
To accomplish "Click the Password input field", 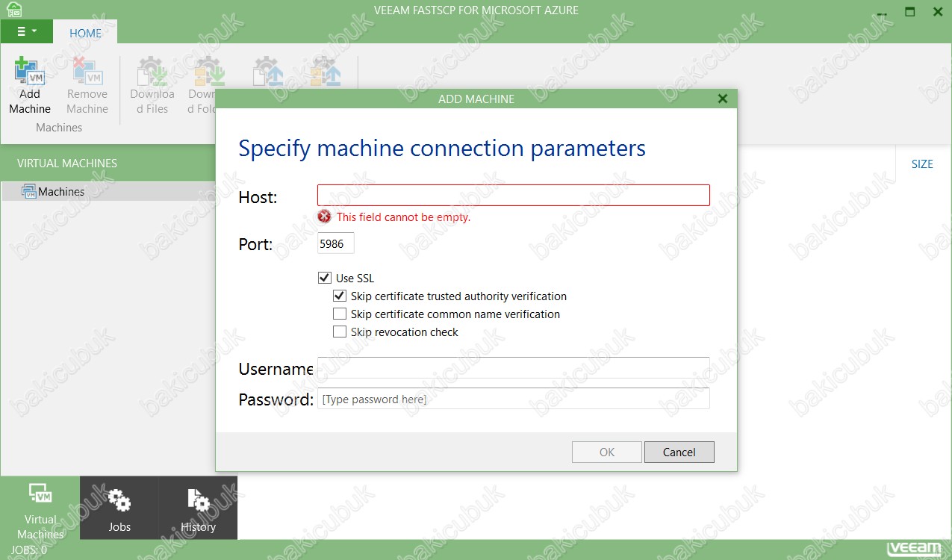I will pos(514,399).
